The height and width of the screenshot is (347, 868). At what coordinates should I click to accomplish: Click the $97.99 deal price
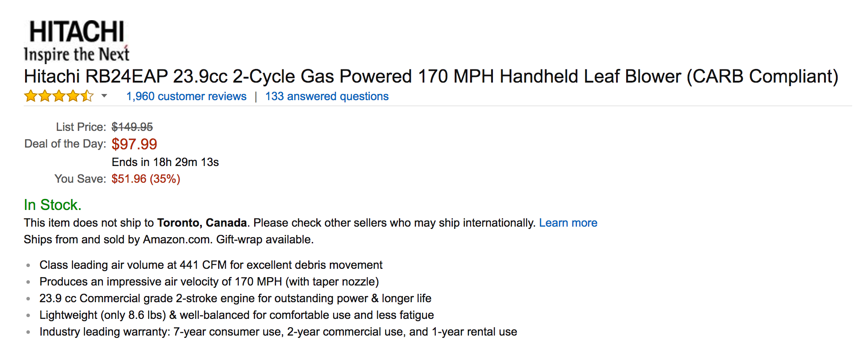coord(134,144)
